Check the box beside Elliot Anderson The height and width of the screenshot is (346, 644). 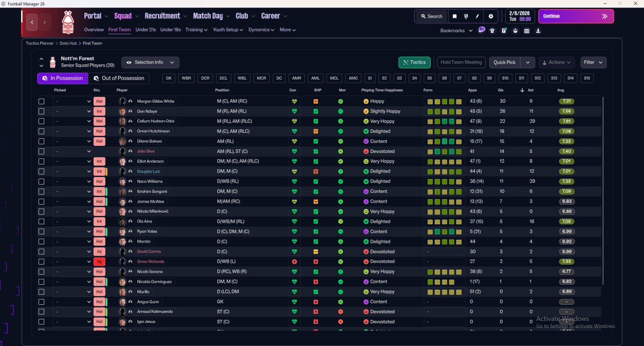click(x=41, y=161)
